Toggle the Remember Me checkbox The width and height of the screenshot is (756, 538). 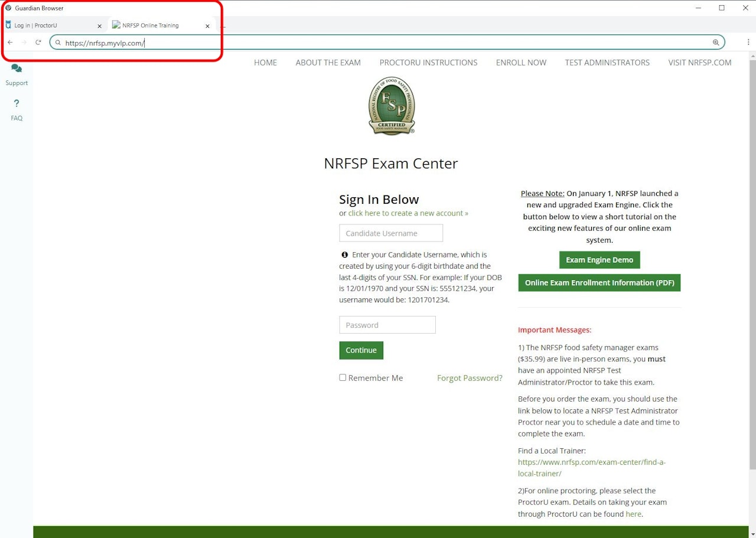click(343, 377)
